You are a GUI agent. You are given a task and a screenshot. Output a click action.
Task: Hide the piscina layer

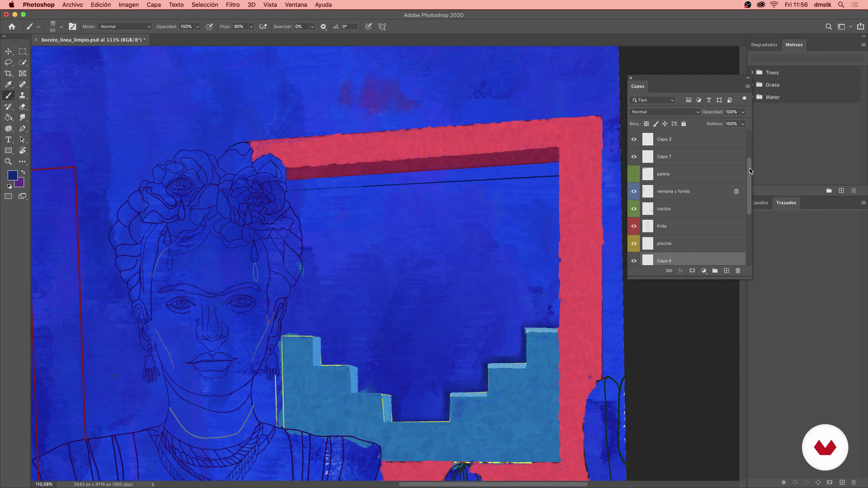click(634, 244)
